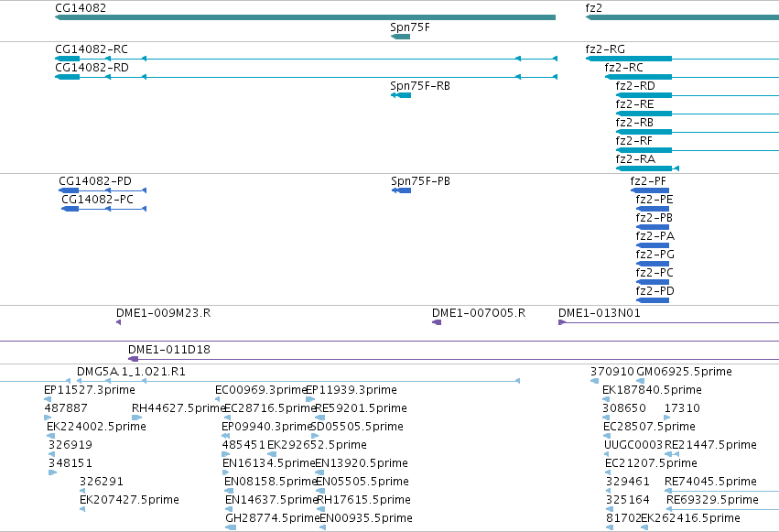Select EST EK224002.5prime
The height and width of the screenshot is (532, 779).
50,436
